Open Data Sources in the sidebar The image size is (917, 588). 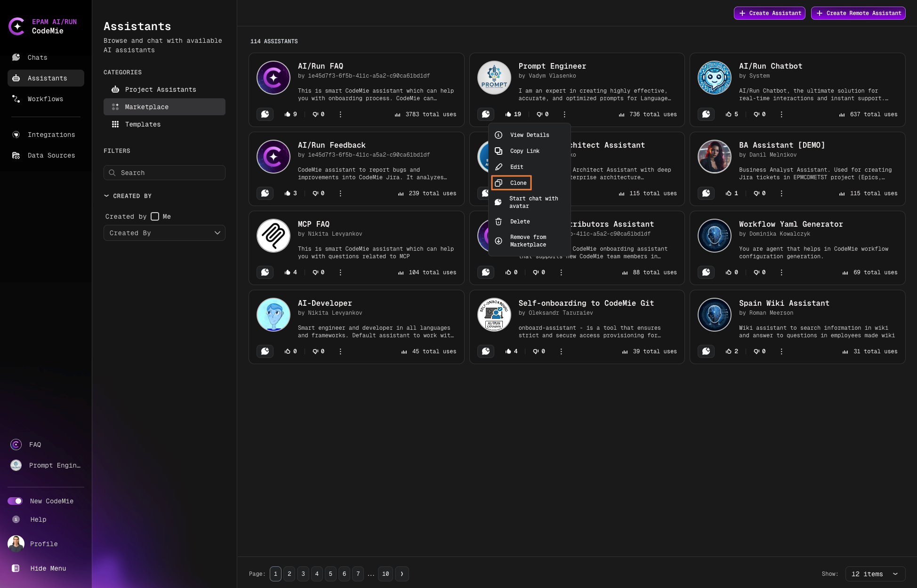click(x=51, y=155)
